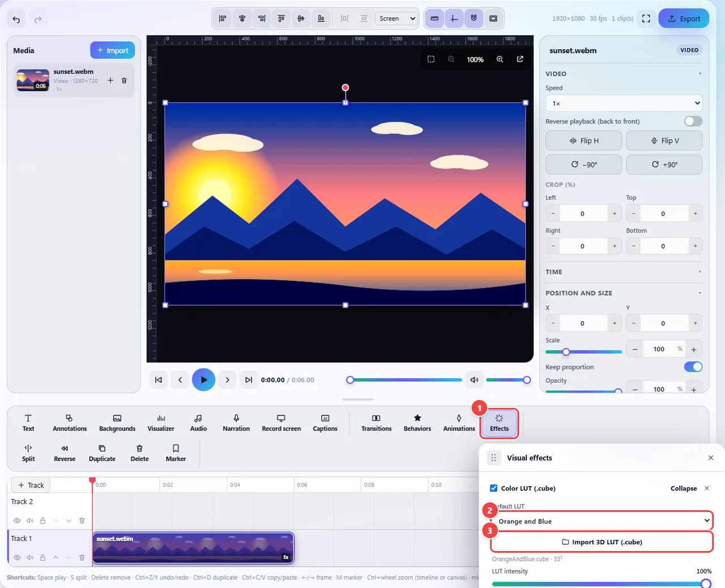
Task: Jump to the end of the video
Action: point(249,380)
